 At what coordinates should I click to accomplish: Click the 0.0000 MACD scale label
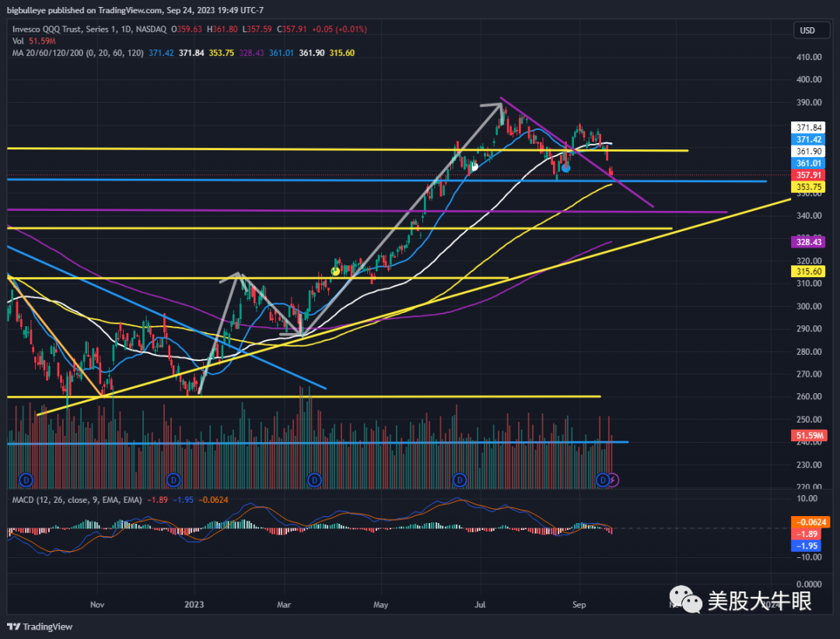coord(809,585)
